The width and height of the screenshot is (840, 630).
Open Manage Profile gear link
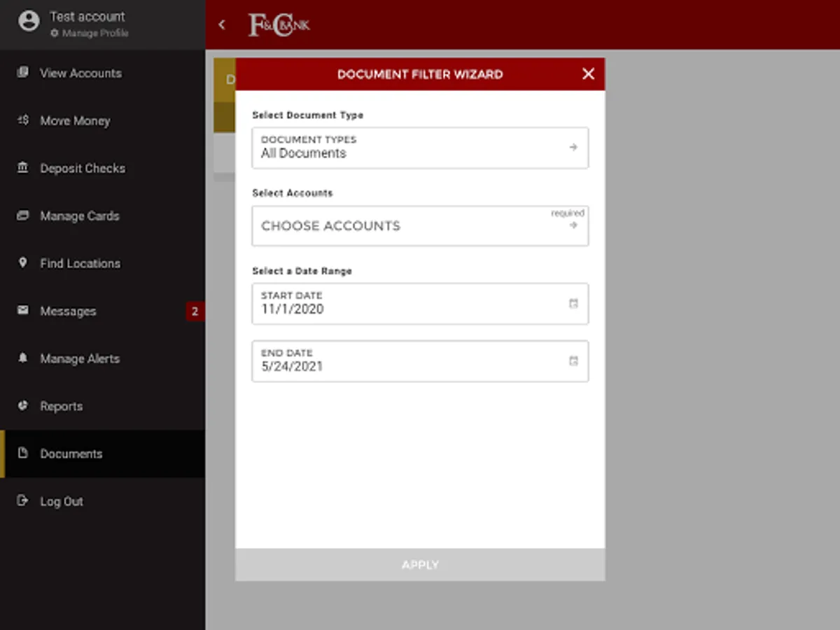click(x=90, y=33)
